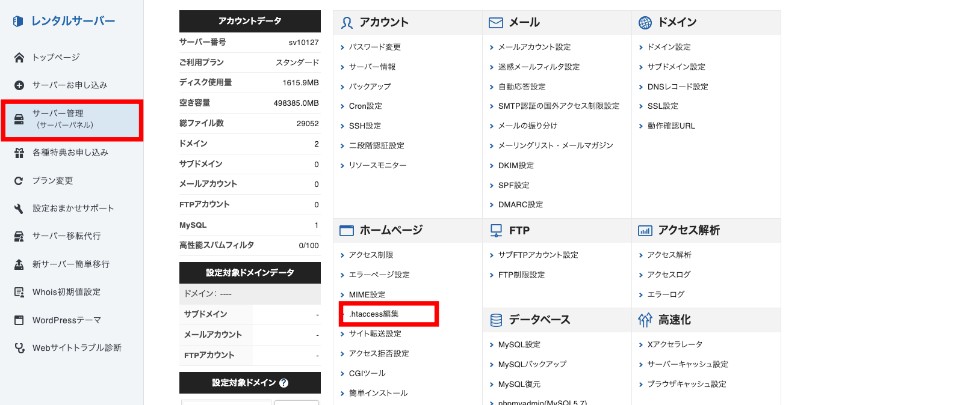960x405 pixels.
Task: Open サーバーお申し込み in the sidebar
Action: pos(70,85)
